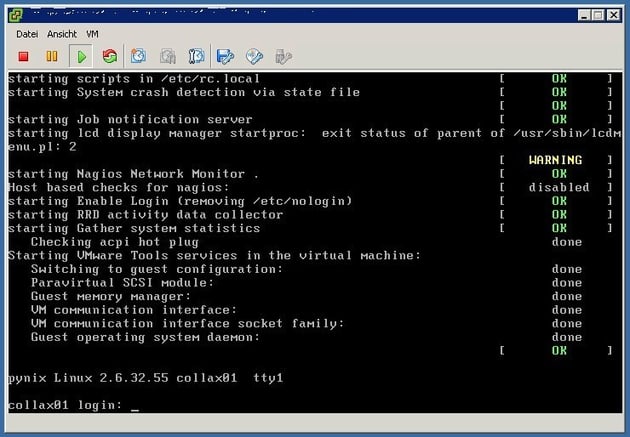Image resolution: width=630 pixels, height=437 pixels.
Task: Click 'Guest operating system daemon' line
Action: 145,337
